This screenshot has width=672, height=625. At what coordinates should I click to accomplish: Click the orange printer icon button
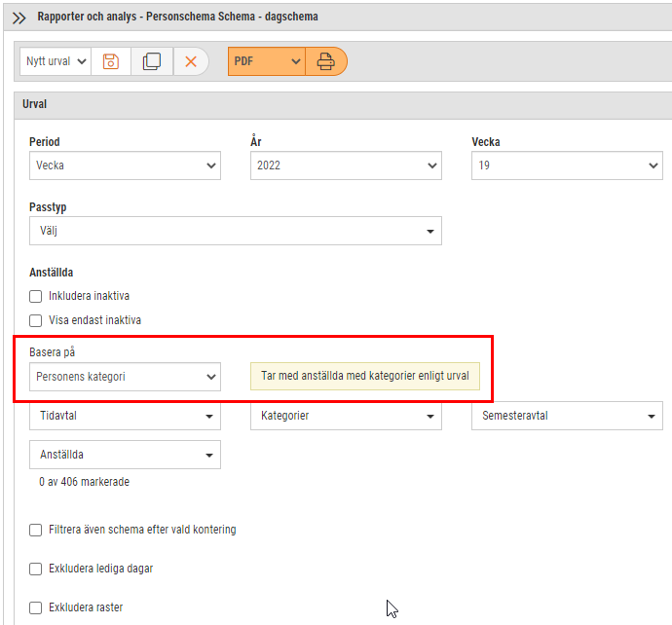[x=325, y=61]
